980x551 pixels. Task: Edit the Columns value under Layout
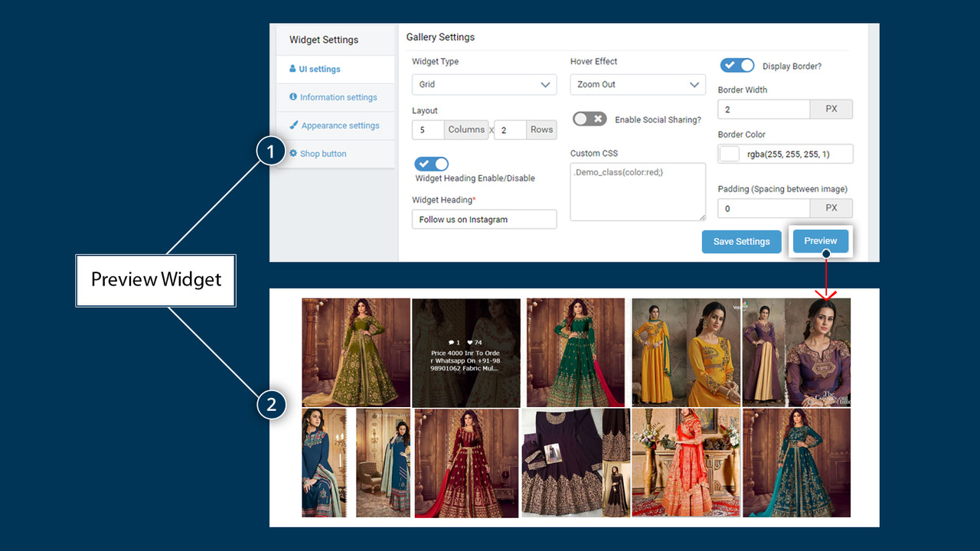coord(426,129)
